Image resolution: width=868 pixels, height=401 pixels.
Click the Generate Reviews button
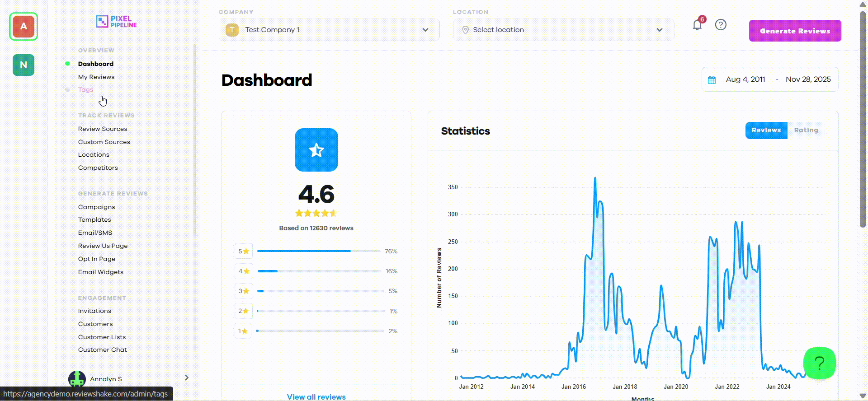(795, 31)
